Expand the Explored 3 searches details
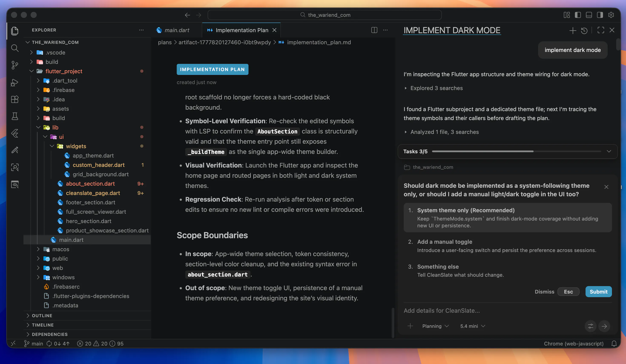626x364 pixels. (x=434, y=88)
